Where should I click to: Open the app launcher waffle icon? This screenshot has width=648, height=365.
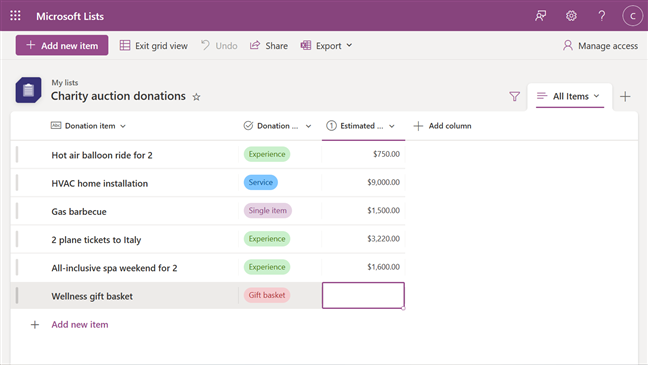[x=15, y=16]
